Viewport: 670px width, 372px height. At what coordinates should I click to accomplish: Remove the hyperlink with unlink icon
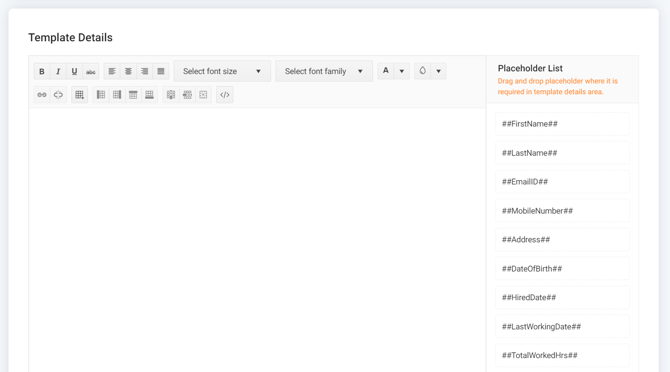pos(58,95)
